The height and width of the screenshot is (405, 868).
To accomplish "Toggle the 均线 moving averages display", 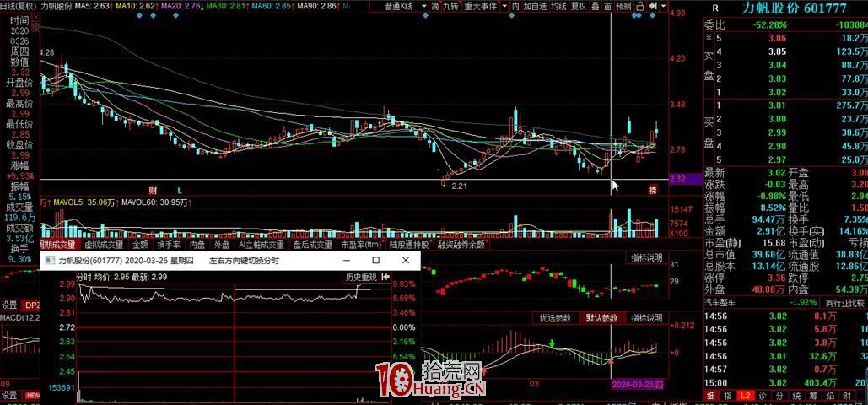I will [559, 6].
